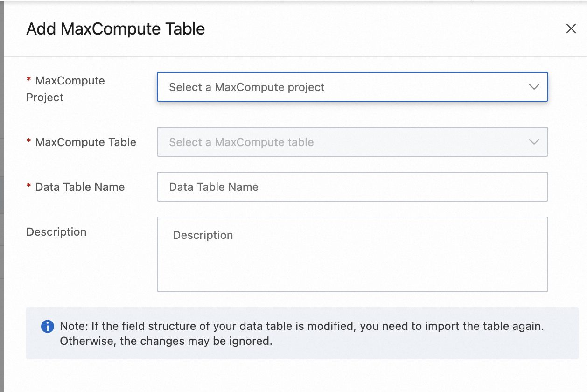
Task: Click the note text about importing the table again
Action: coord(301,326)
